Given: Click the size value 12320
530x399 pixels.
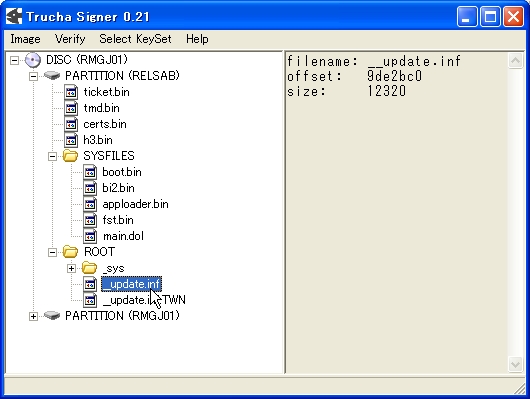Looking at the screenshot, I should click(x=387, y=91).
